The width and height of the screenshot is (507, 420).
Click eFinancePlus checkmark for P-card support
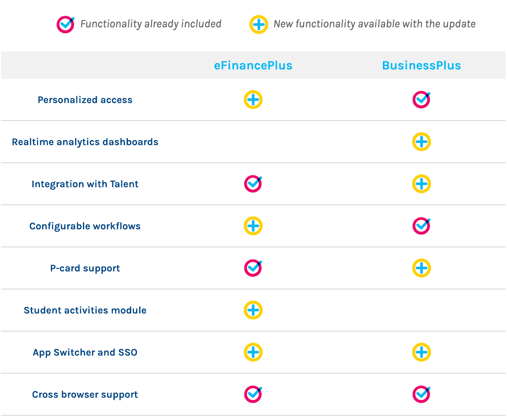(253, 268)
